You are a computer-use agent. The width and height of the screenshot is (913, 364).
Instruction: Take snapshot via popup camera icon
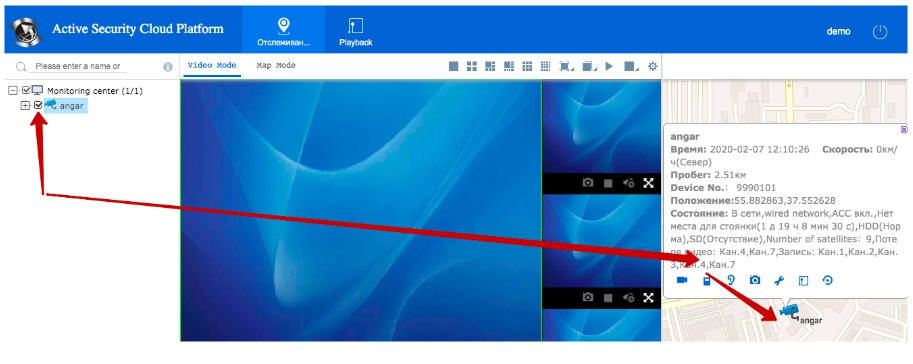pos(755,280)
